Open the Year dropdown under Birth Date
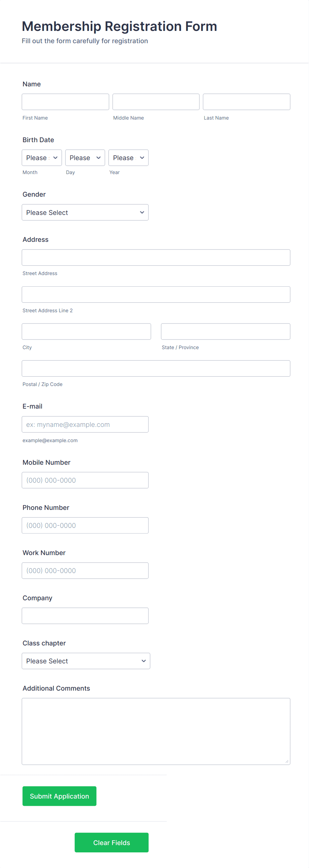Viewport: 309px width, 868px height. coord(128,157)
